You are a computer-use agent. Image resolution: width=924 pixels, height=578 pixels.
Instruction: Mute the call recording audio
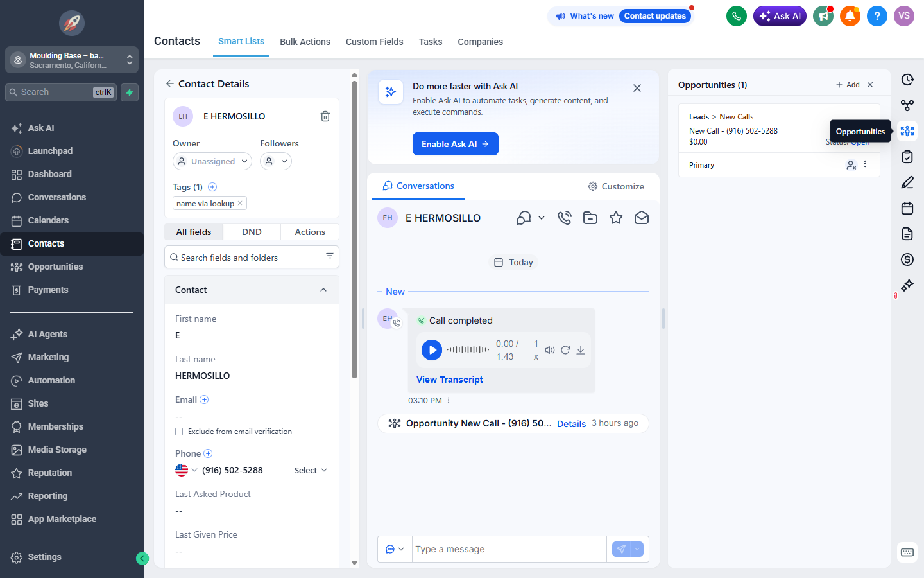tap(550, 350)
